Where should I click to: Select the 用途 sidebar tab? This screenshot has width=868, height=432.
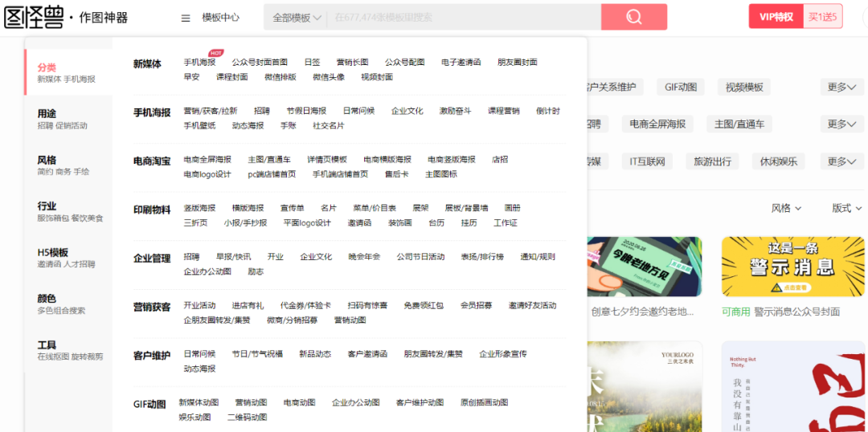(68, 119)
